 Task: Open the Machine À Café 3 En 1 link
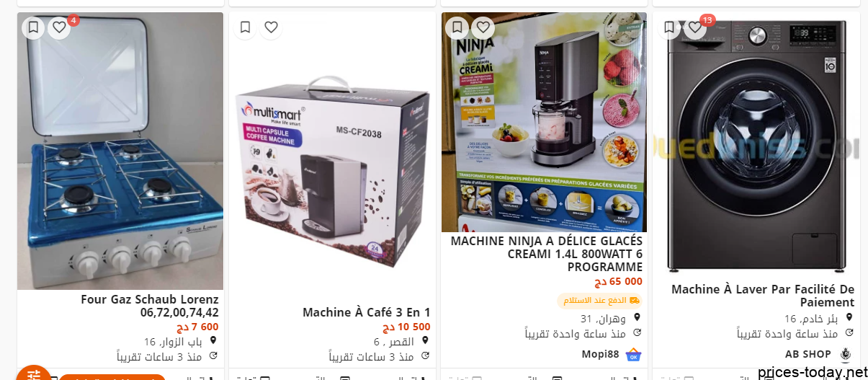click(366, 312)
